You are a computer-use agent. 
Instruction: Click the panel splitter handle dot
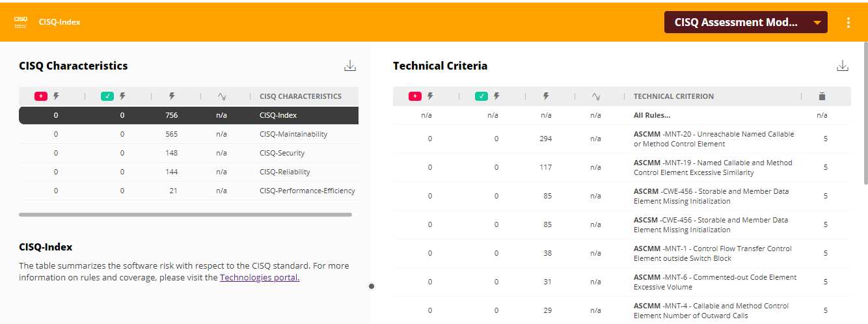[372, 286]
